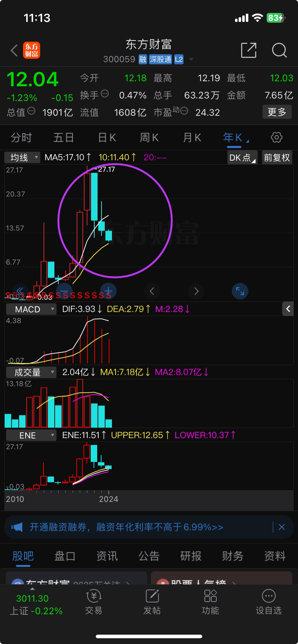Tap the UPPER:12.65 ENE value
The height and width of the screenshot is (644, 298).
(x=140, y=435)
